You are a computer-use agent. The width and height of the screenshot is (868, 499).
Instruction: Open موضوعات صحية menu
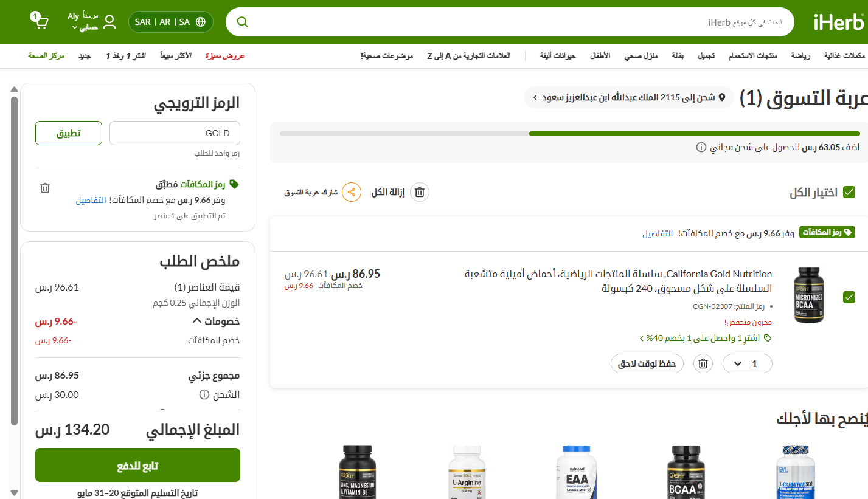click(387, 55)
